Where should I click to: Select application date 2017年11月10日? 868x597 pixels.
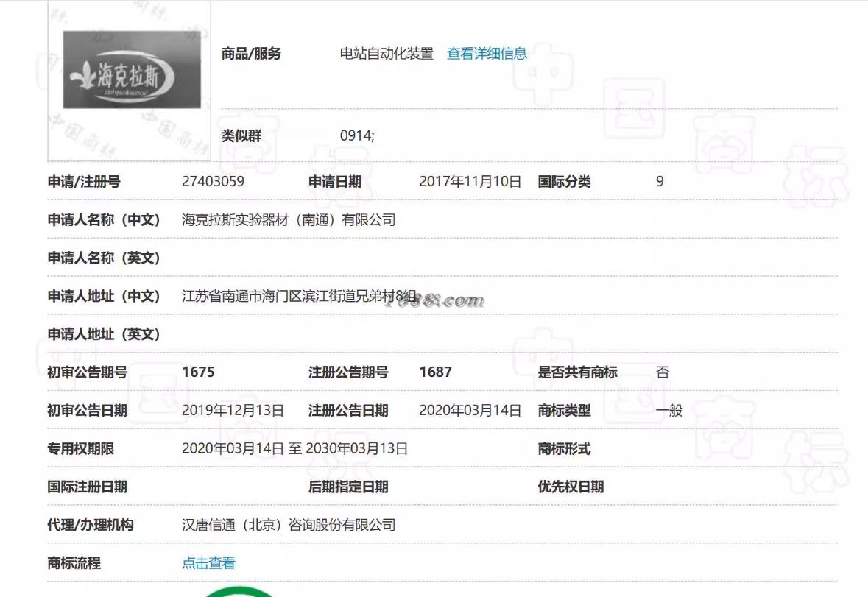470,182
